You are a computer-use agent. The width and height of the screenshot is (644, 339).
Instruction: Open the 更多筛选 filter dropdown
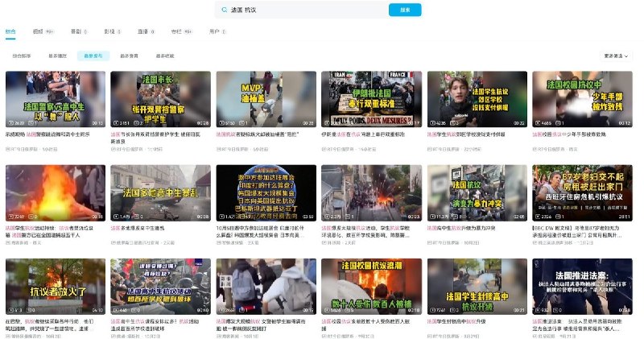(616, 56)
